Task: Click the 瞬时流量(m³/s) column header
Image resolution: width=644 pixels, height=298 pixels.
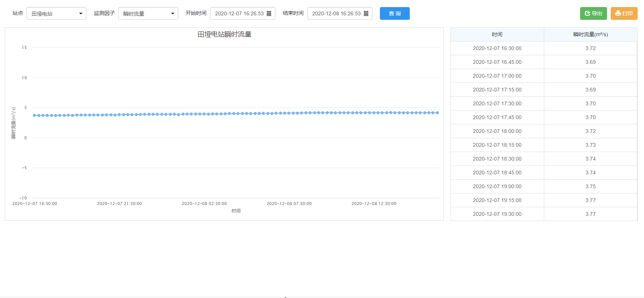Action: pyautogui.click(x=591, y=34)
